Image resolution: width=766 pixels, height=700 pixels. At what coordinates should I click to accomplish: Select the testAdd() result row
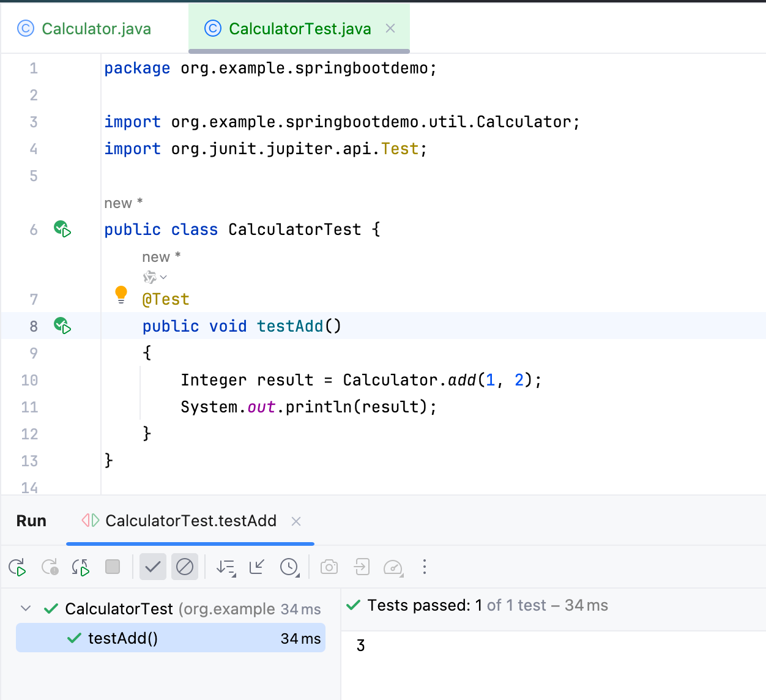[x=171, y=638]
